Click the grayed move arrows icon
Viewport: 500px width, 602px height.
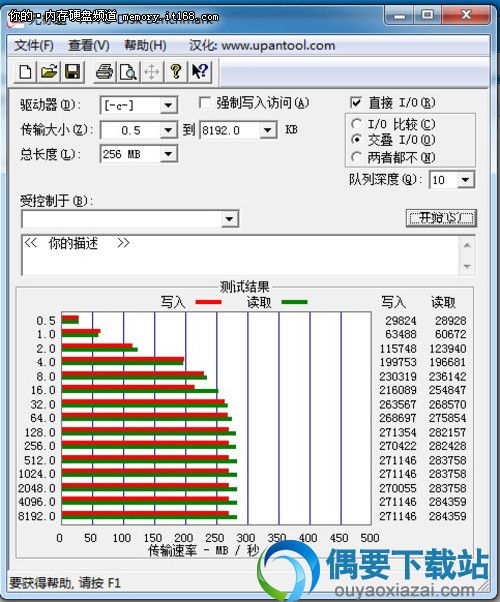[152, 71]
